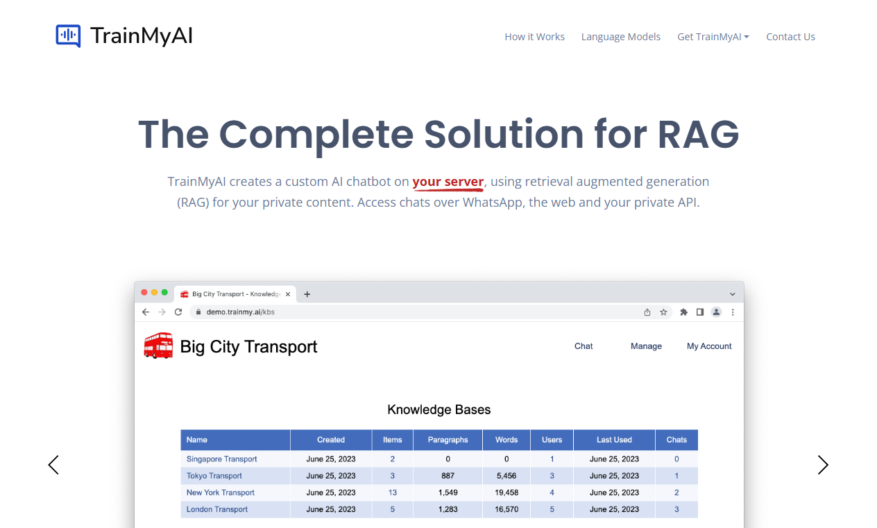Click the TrainMyAI logo icon
Screen dimensions: 877x528
[68, 36]
